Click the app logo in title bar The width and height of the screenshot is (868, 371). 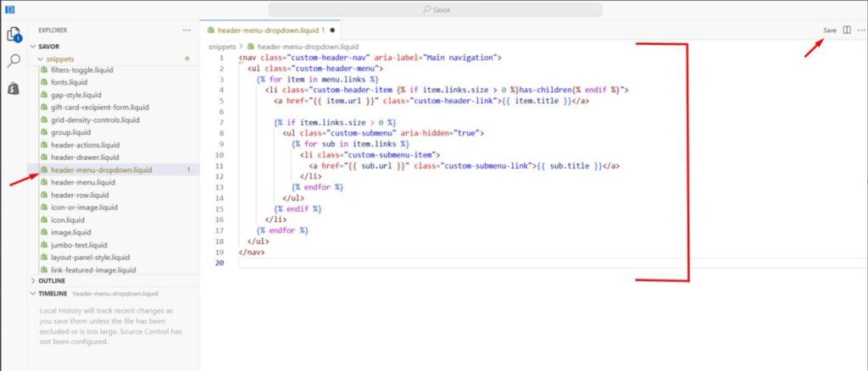(x=8, y=9)
